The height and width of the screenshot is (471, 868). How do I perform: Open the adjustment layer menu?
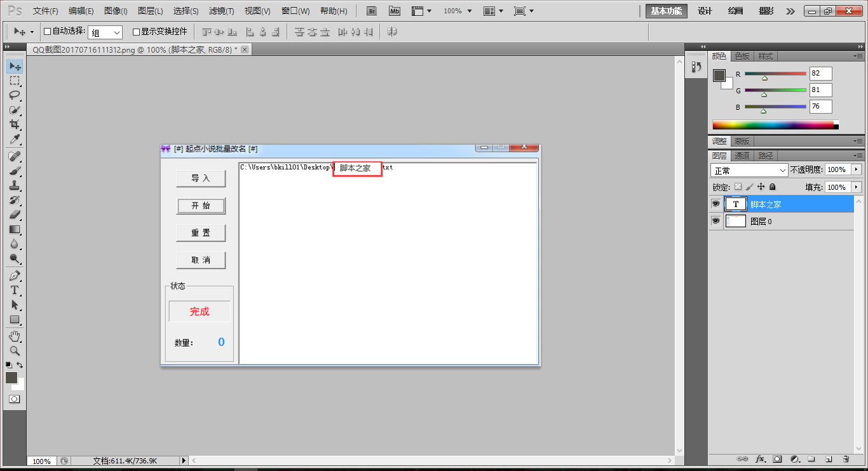tap(795, 458)
